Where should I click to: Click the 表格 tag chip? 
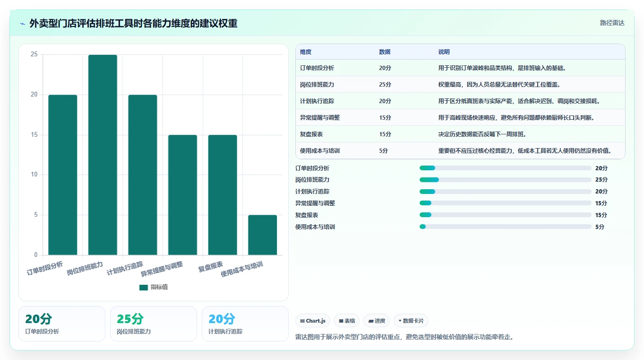click(x=347, y=321)
